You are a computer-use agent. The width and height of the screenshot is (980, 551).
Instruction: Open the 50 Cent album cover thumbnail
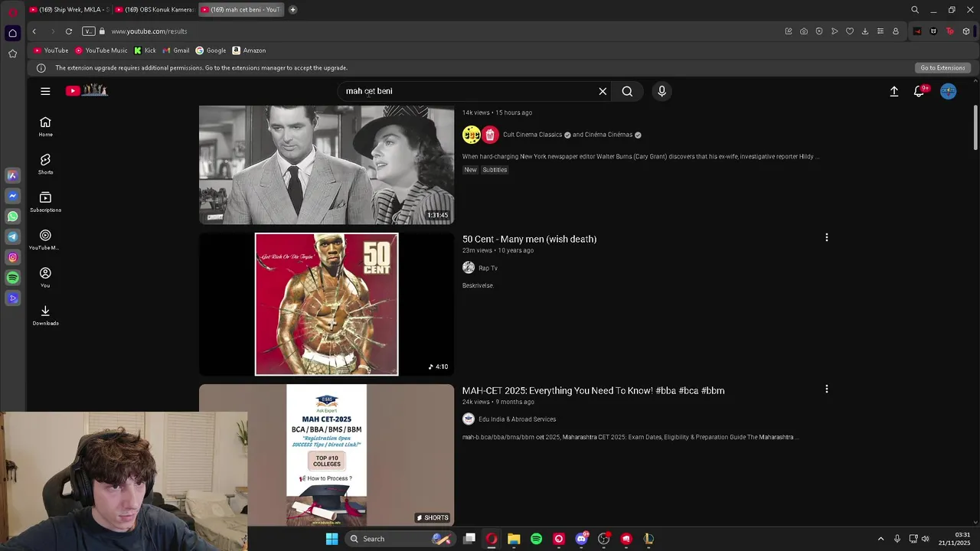point(326,305)
